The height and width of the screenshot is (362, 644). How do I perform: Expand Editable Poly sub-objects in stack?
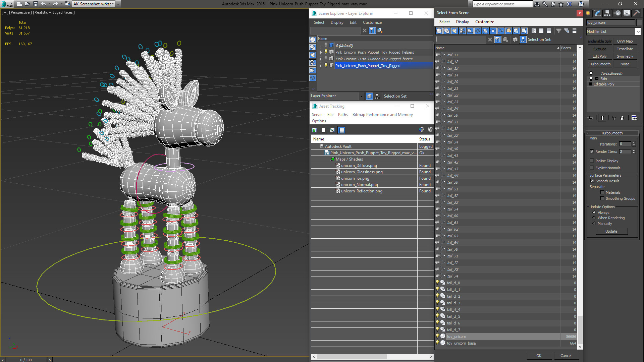(590, 84)
